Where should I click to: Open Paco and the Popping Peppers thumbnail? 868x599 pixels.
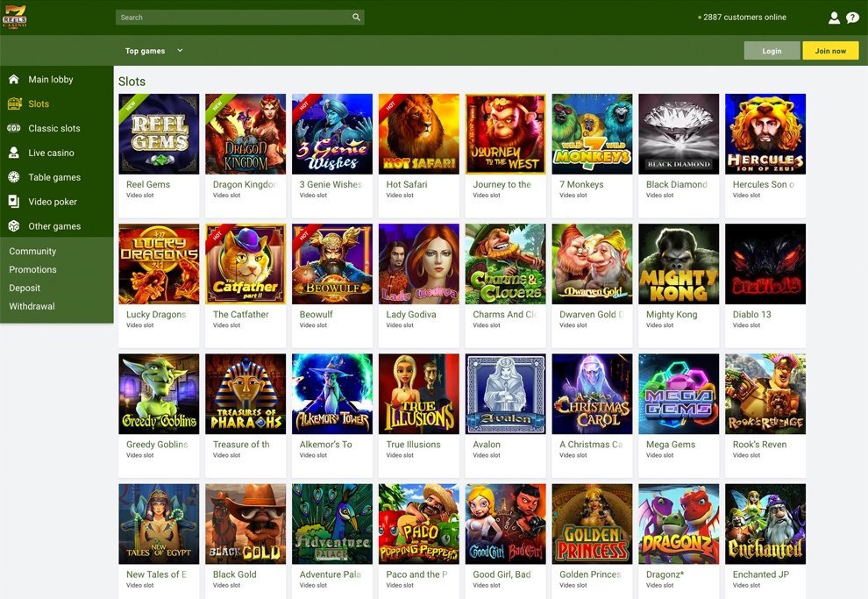pos(419,524)
